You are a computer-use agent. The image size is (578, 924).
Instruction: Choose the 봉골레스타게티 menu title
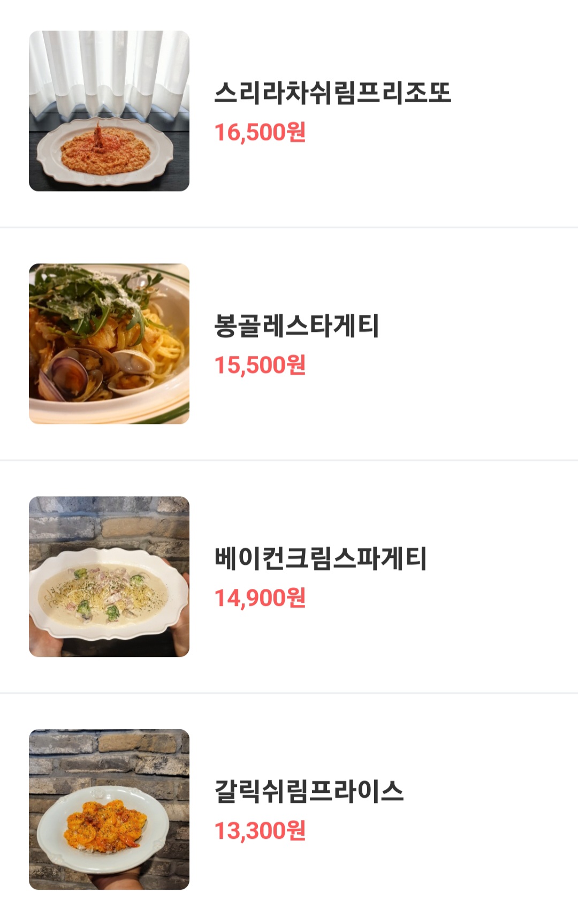coord(296,325)
